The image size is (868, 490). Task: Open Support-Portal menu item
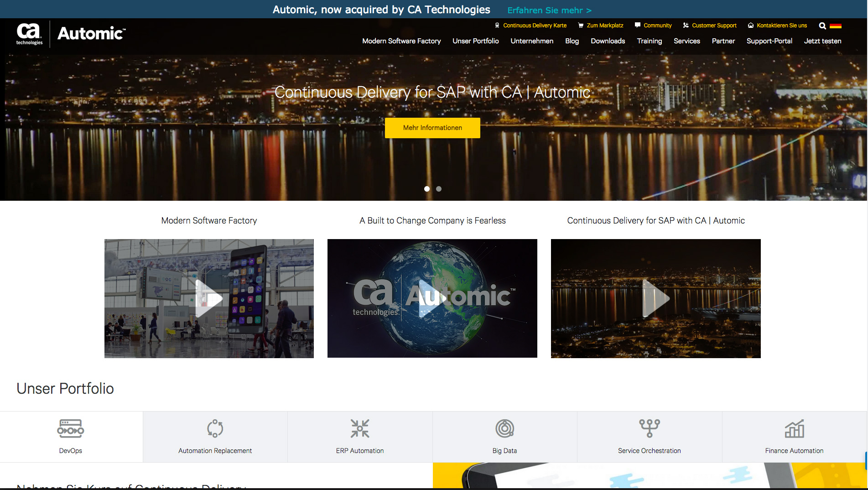pyautogui.click(x=769, y=41)
